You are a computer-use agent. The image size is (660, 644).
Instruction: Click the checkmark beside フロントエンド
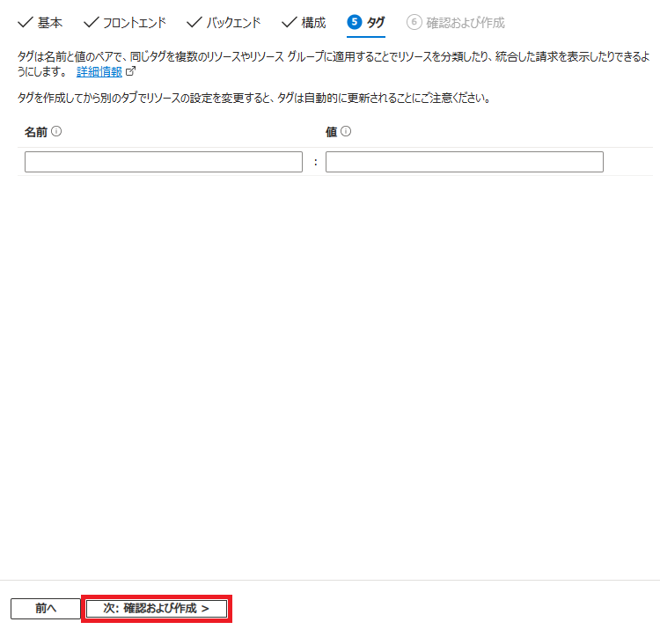click(x=92, y=22)
